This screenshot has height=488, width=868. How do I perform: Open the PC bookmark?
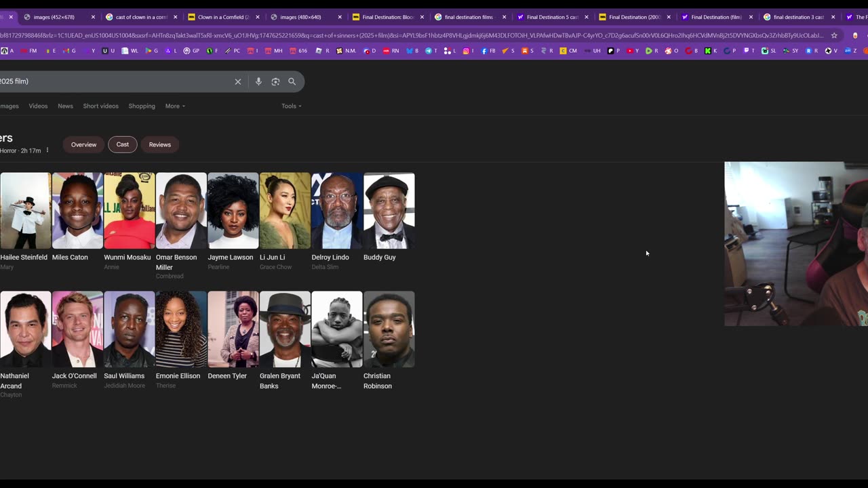point(232,51)
